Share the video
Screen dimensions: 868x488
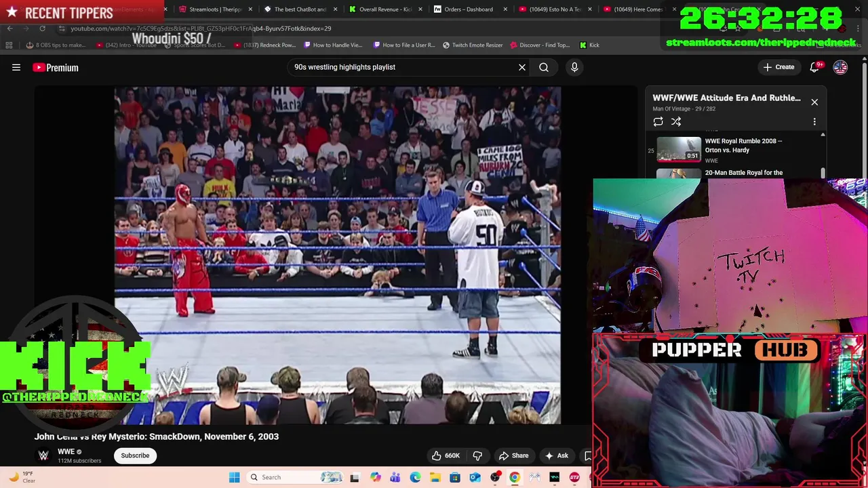(x=513, y=455)
